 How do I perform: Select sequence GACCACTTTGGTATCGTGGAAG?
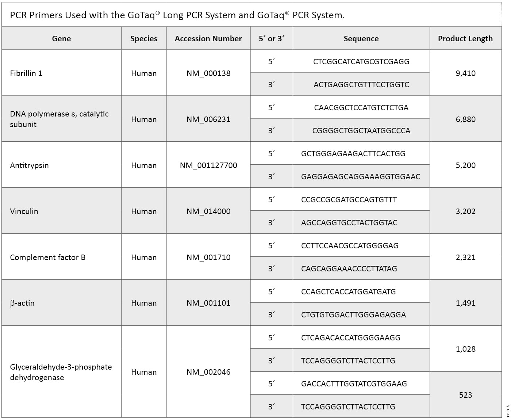pyautogui.click(x=354, y=383)
